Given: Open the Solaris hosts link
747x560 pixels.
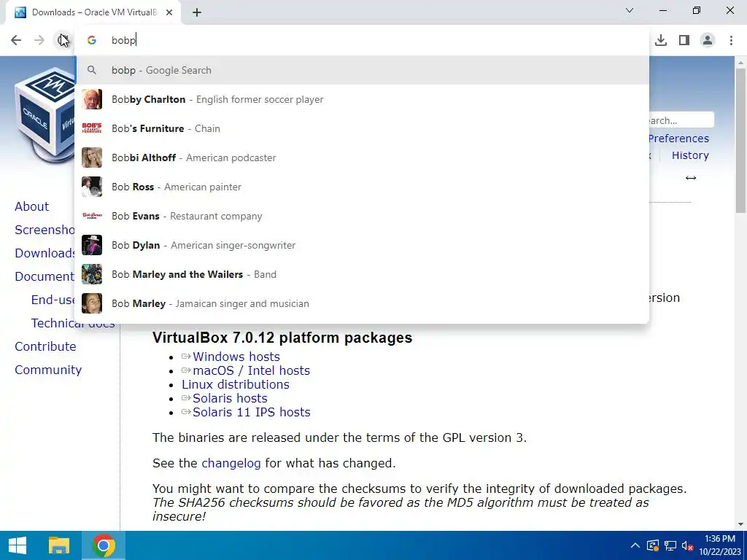Looking at the screenshot, I should click(x=230, y=398).
